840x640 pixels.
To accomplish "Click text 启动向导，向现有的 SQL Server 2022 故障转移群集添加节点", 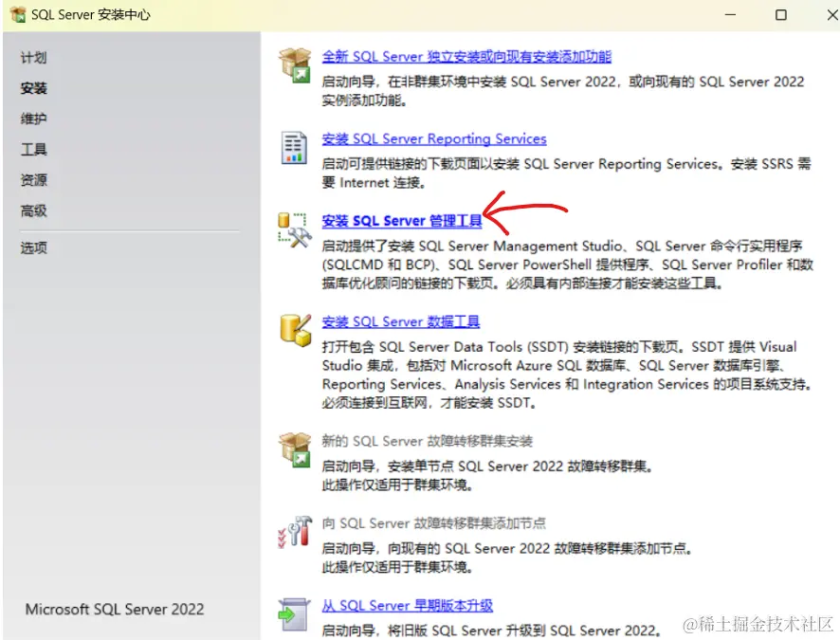I will (x=507, y=548).
